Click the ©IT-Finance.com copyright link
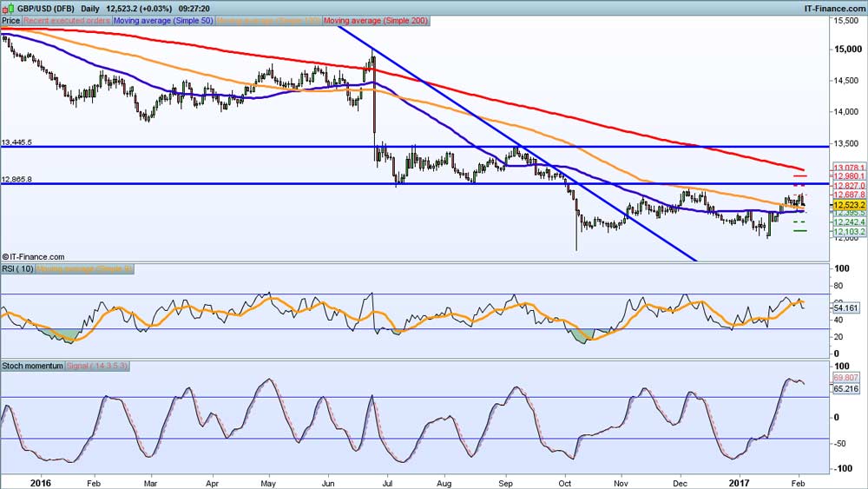 click(33, 257)
